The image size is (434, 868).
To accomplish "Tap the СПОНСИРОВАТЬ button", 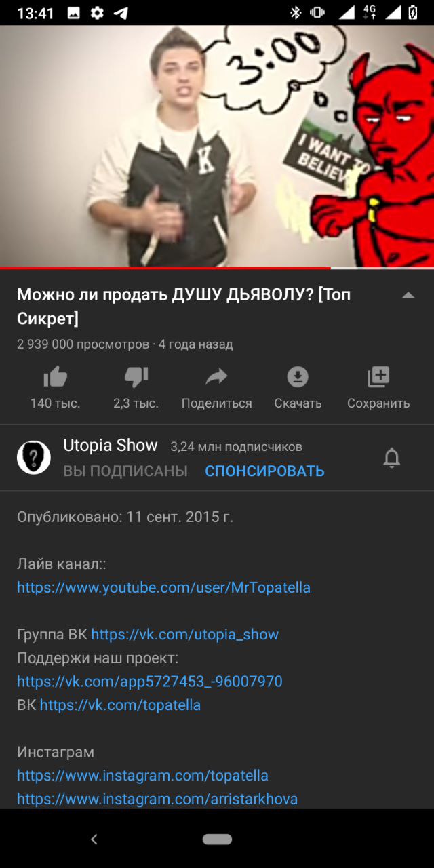I will [264, 471].
